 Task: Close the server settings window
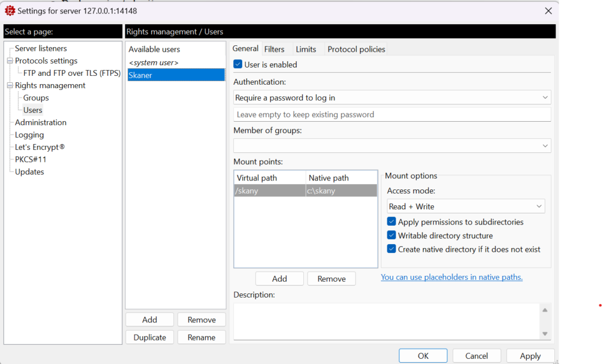point(548,11)
